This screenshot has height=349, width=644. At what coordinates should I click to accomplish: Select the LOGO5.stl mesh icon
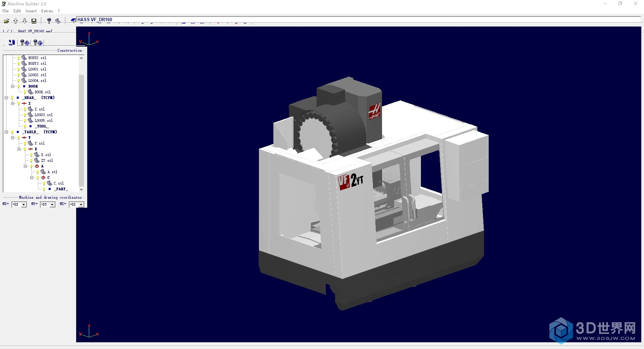click(x=31, y=120)
